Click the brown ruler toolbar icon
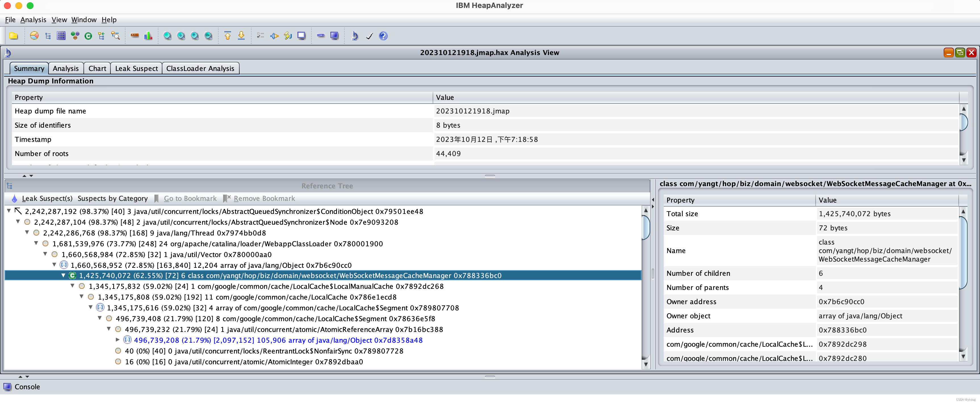Viewport: 980px width, 404px height. 135,36
